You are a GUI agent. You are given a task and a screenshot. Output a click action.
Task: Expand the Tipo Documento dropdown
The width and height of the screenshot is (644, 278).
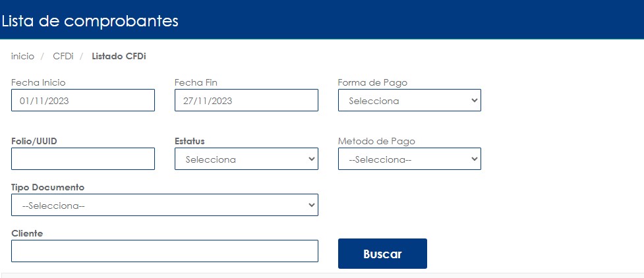164,205
